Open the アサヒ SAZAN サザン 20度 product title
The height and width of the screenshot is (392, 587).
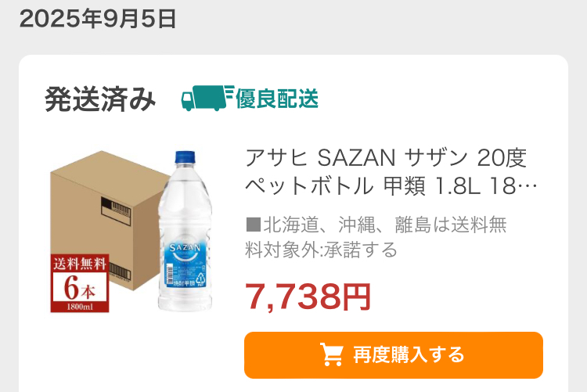pos(386,157)
